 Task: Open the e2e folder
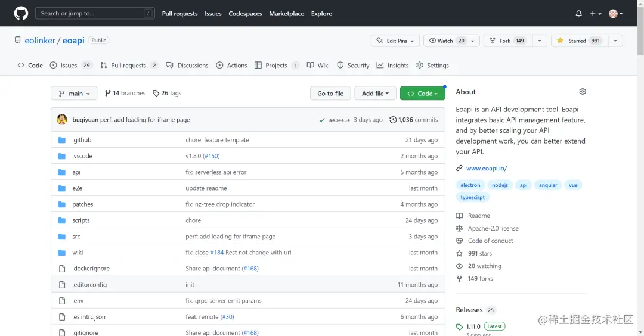click(x=77, y=188)
